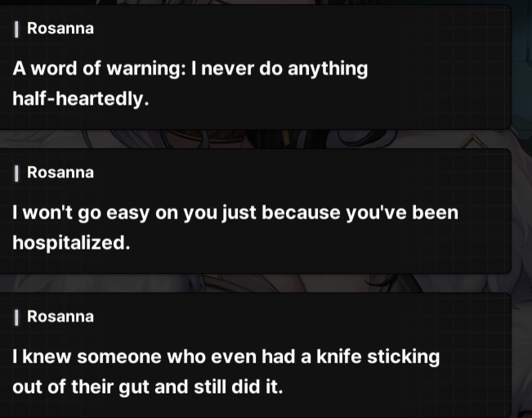Click the word 'knife' in third message
Image resolution: width=532 pixels, height=418 pixels.
click(x=339, y=357)
